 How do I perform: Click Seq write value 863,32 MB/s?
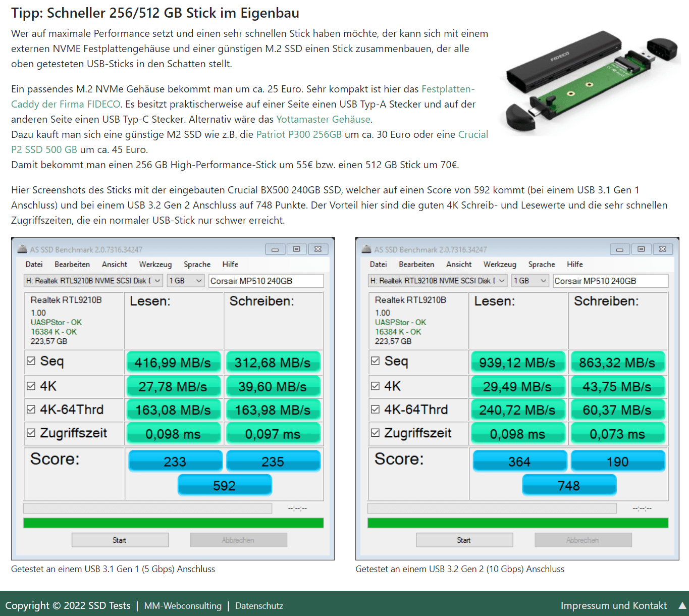tap(617, 362)
